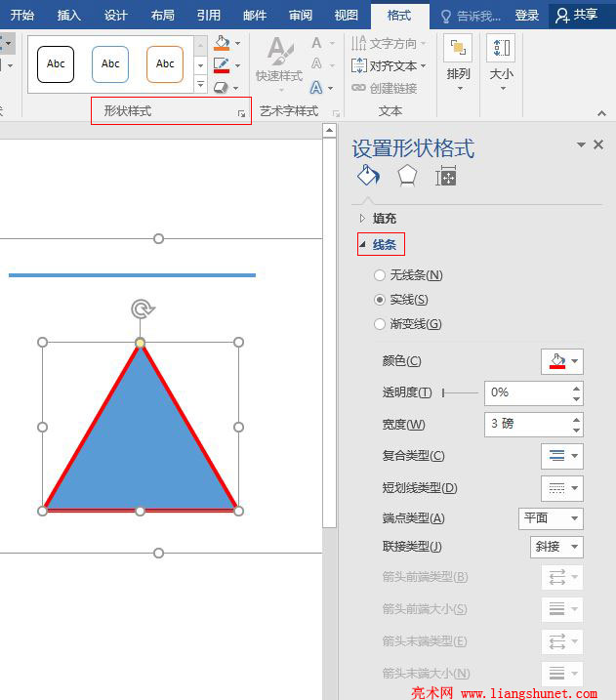Close the 设置形状格式 pane
Screen dimensions: 616x700
tap(598, 144)
